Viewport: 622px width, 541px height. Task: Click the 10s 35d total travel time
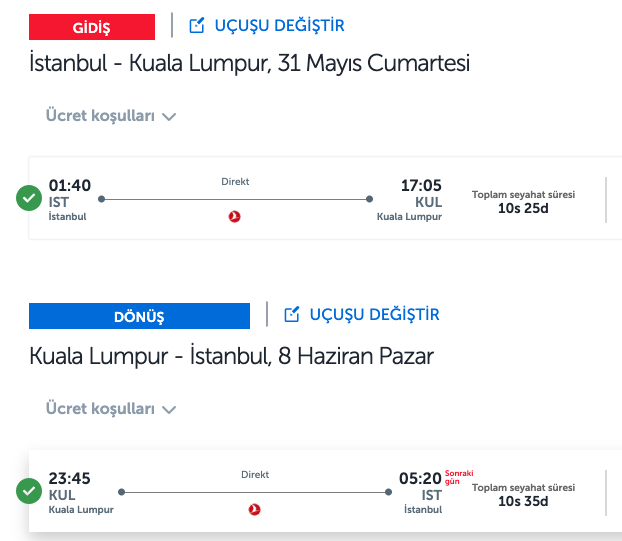point(523,501)
